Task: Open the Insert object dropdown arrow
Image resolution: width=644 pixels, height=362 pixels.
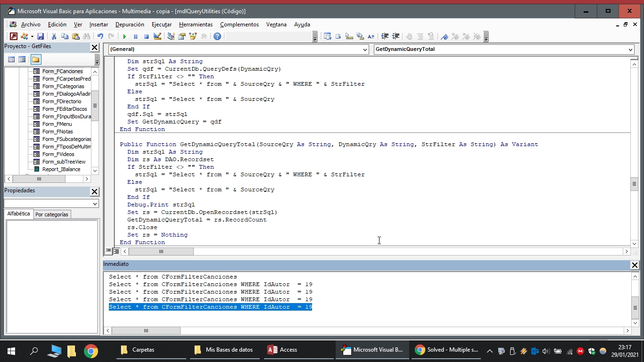Action: (32, 36)
